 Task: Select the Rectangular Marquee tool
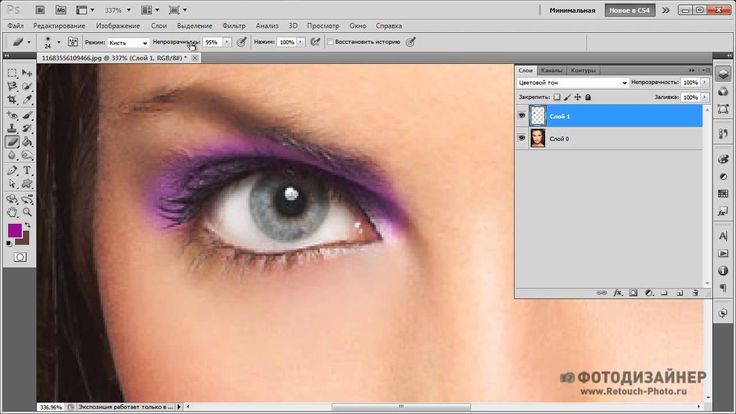tap(12, 73)
